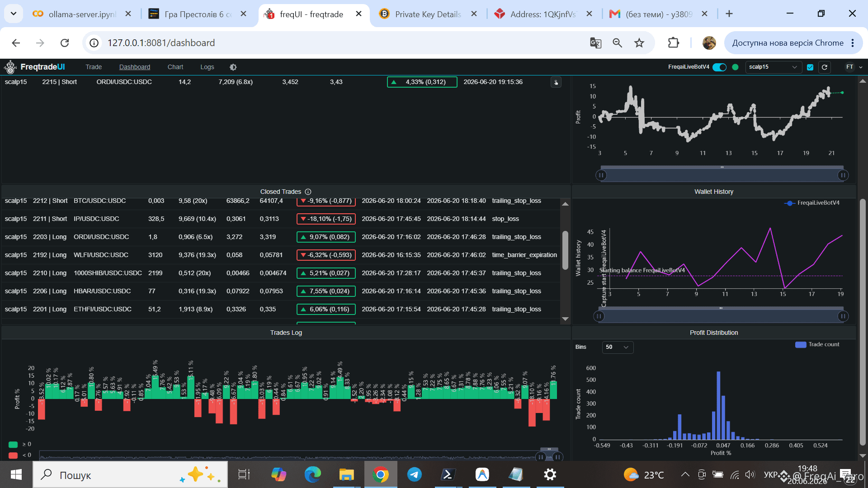Open the Trade page
This screenshot has width=868, height=488.
tap(94, 67)
